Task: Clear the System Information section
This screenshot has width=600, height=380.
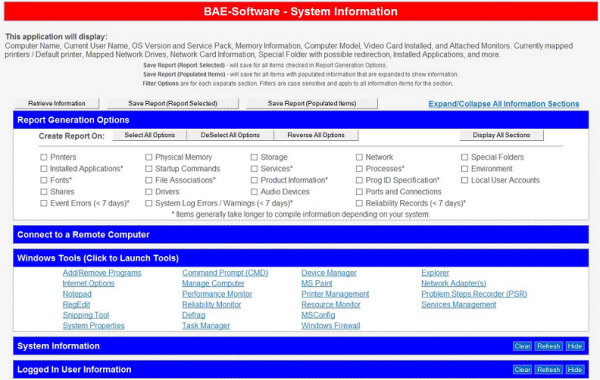Action: (x=522, y=346)
